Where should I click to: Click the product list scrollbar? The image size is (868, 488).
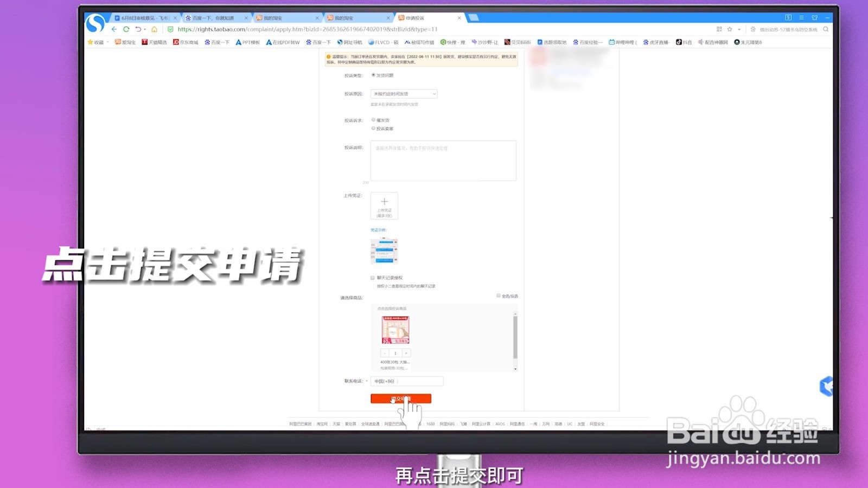515,337
